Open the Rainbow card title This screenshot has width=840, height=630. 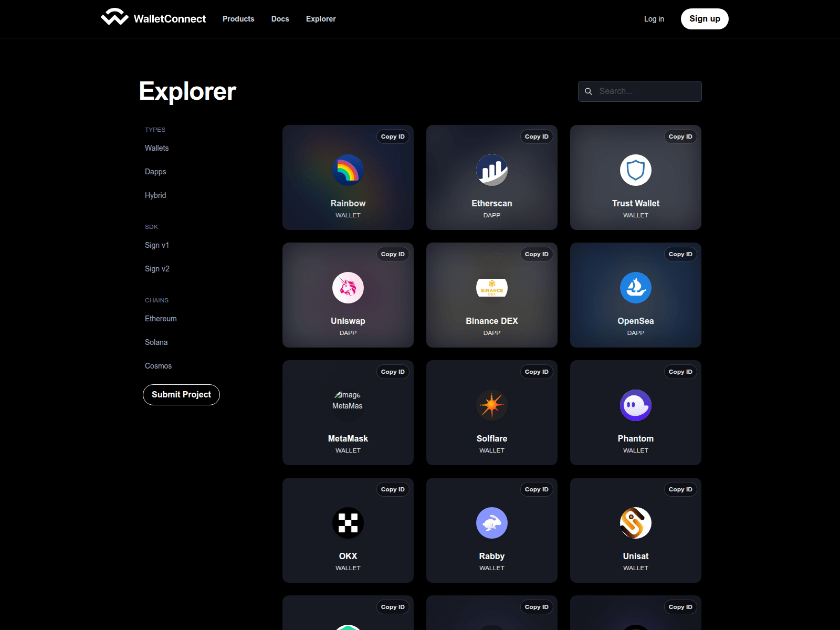pos(348,203)
